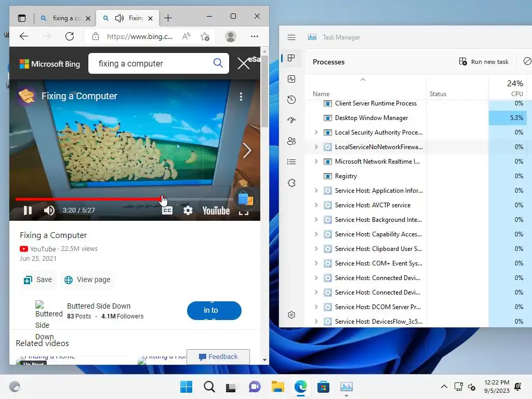Select Registry process row
This screenshot has width=532, height=399.
[416, 176]
